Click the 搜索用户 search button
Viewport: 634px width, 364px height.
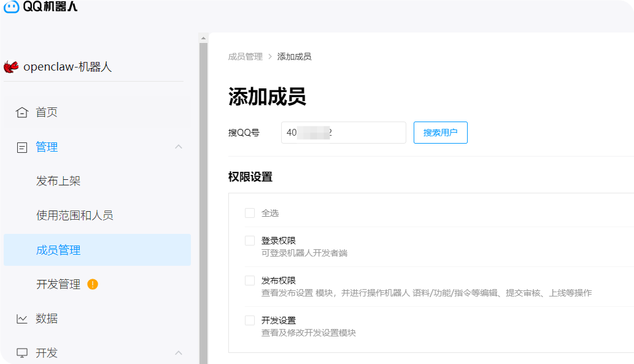[440, 132]
